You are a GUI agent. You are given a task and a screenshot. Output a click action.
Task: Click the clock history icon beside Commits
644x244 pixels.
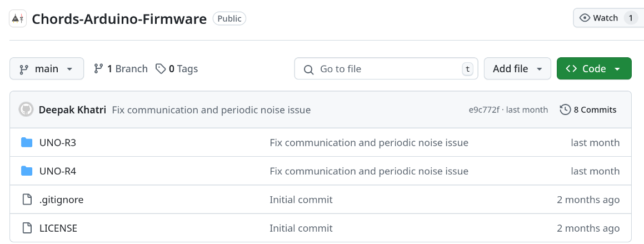tap(565, 109)
